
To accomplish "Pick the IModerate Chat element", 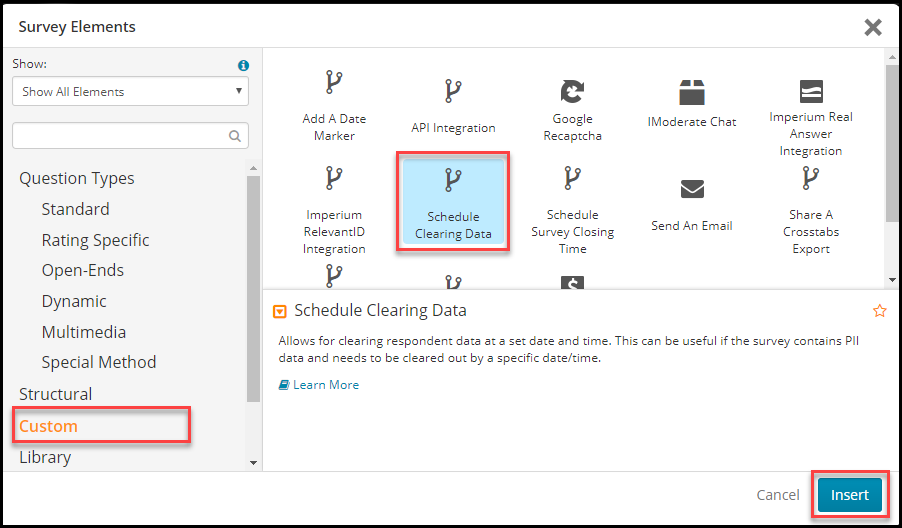I will pos(691,104).
